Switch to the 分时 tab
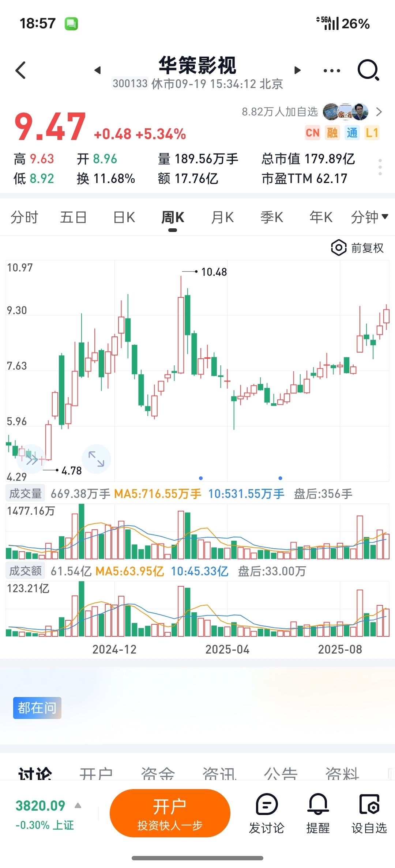 point(24,217)
